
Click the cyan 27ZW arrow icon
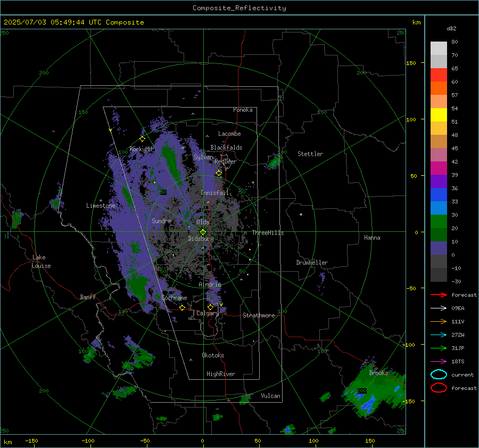(439, 335)
